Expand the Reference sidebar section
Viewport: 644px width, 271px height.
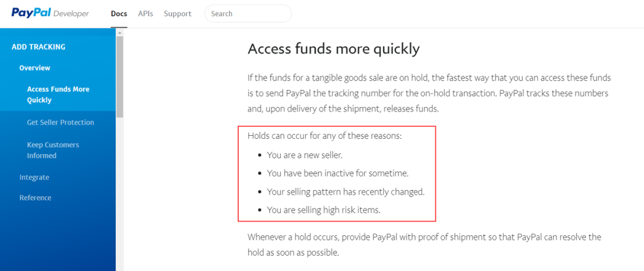click(x=35, y=198)
